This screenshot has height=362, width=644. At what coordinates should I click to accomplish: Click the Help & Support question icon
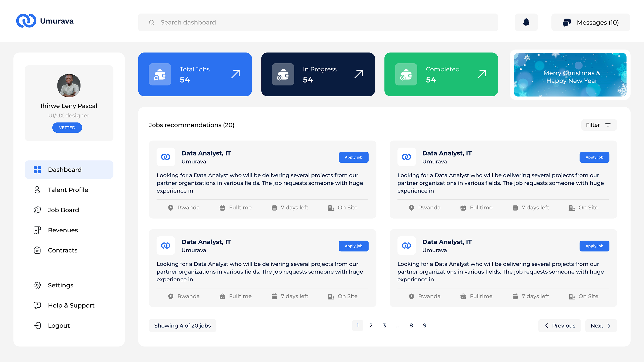click(x=37, y=305)
